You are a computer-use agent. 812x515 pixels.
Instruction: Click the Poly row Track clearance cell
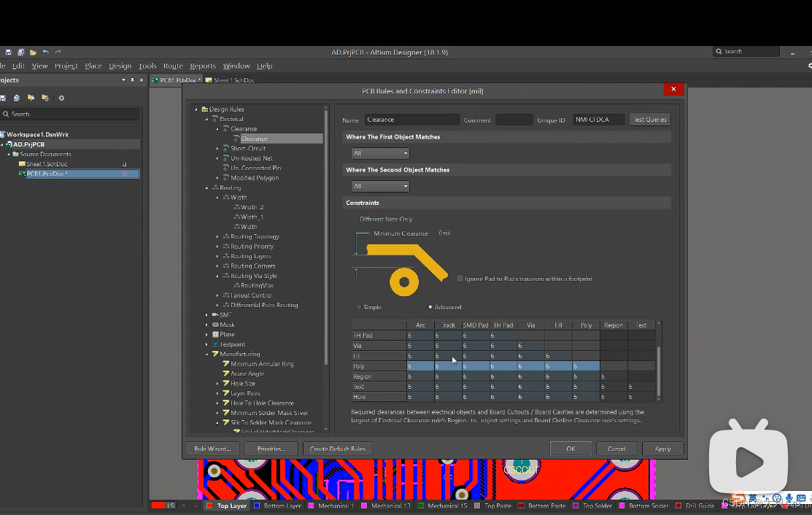click(x=448, y=366)
